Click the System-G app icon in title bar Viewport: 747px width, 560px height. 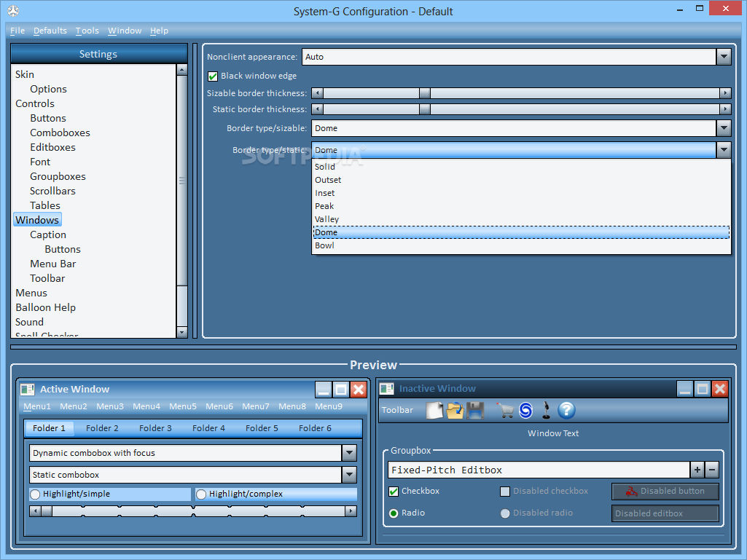[13, 10]
